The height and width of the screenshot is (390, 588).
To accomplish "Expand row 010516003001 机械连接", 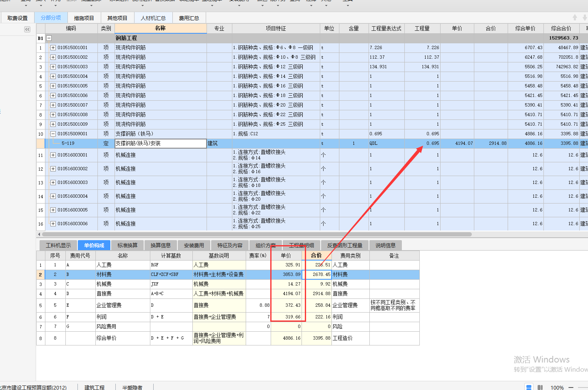I will click(53, 155).
